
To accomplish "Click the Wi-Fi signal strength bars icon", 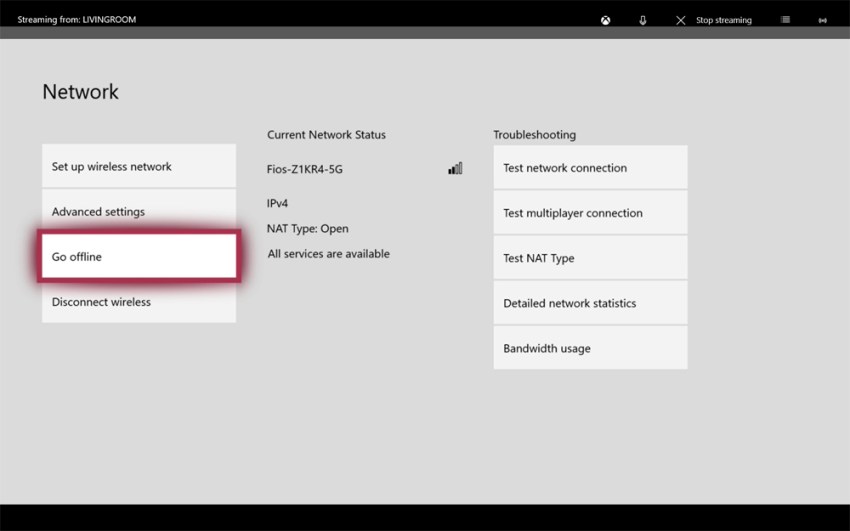I will (455, 169).
